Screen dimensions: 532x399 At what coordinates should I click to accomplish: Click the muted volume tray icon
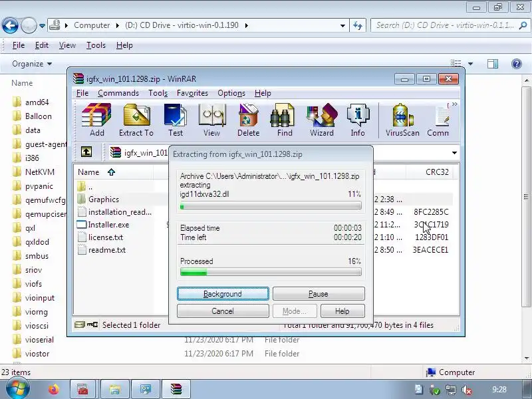[x=467, y=390]
